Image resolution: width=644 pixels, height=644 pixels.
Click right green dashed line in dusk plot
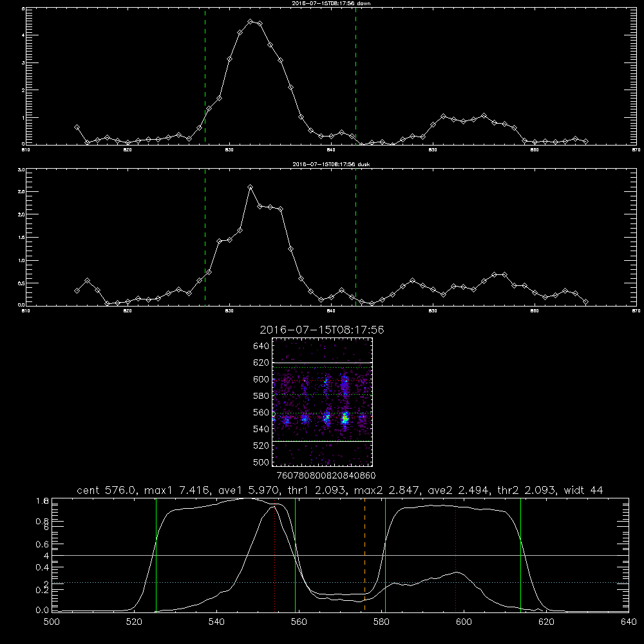[355, 238]
